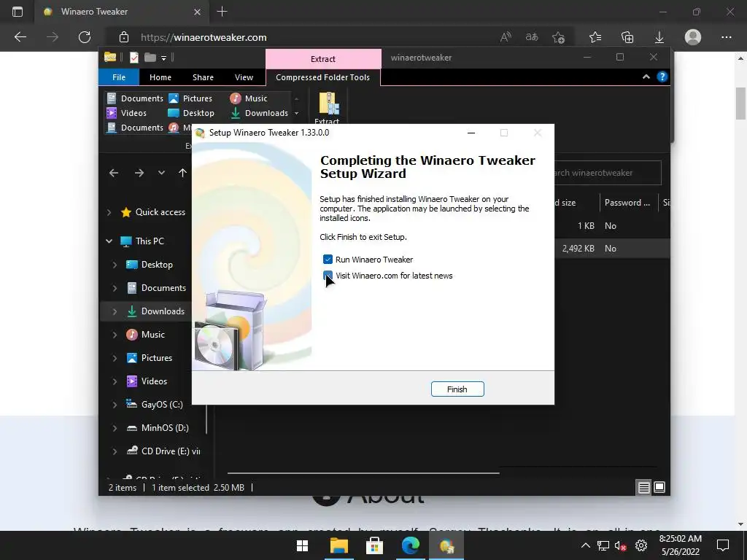
Task: Click Translate icon in Edge address bar
Action: pos(532,37)
